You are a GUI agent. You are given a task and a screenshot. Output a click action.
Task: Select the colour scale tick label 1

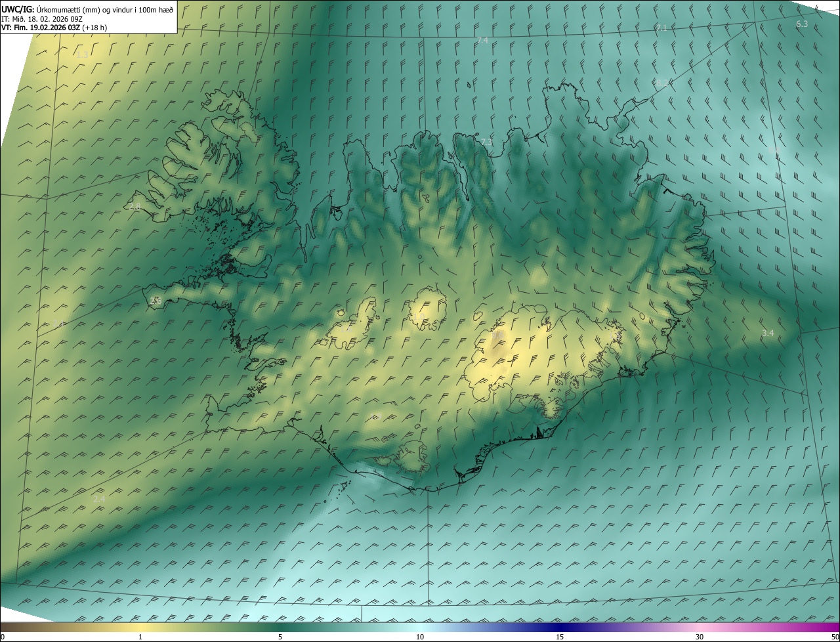pyautogui.click(x=140, y=637)
